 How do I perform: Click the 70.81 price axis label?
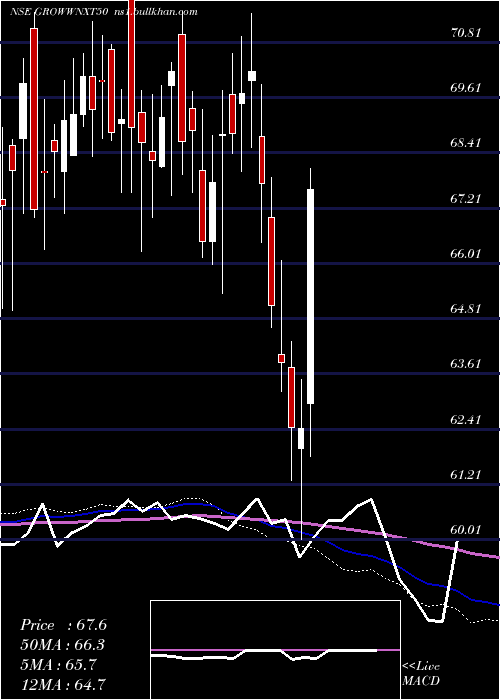point(466,33)
